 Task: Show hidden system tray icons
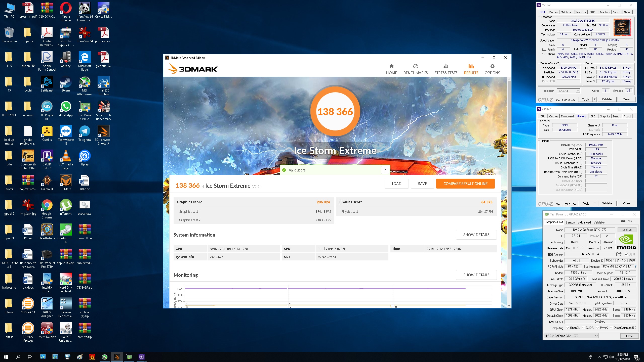tap(599, 357)
